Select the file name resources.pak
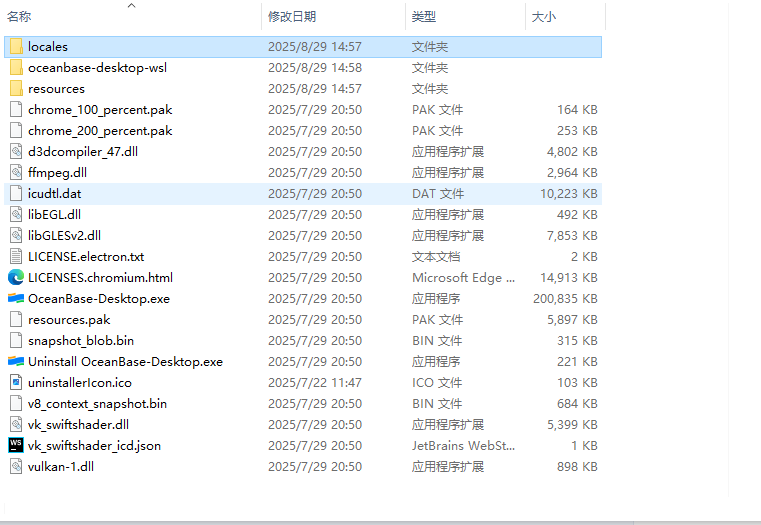761x525 pixels. tap(69, 320)
